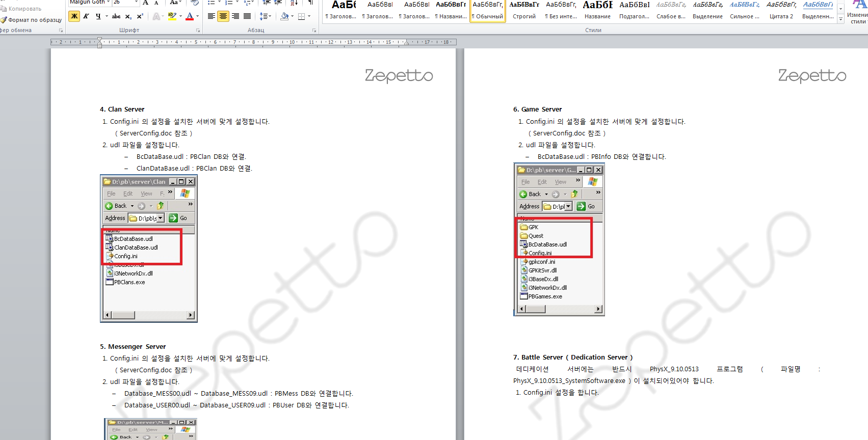Apply bulleted list formatting
868x440 pixels.
click(211, 3)
